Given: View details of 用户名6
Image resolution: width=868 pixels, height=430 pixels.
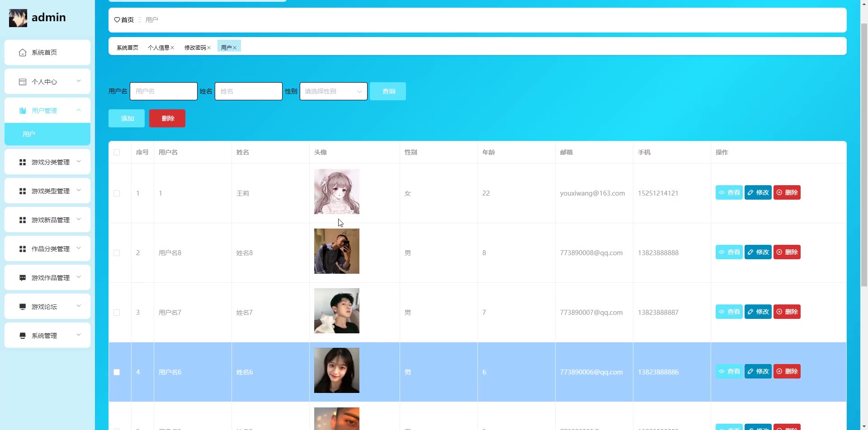Looking at the screenshot, I should pos(729,371).
